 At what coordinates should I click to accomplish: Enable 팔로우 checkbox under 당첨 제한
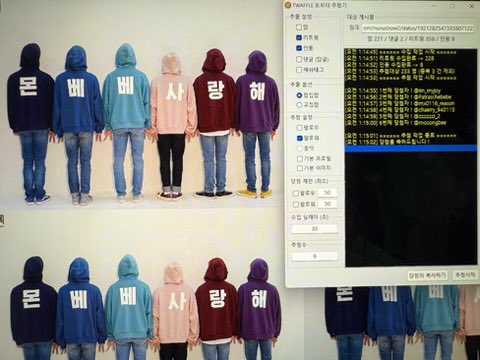click(296, 193)
